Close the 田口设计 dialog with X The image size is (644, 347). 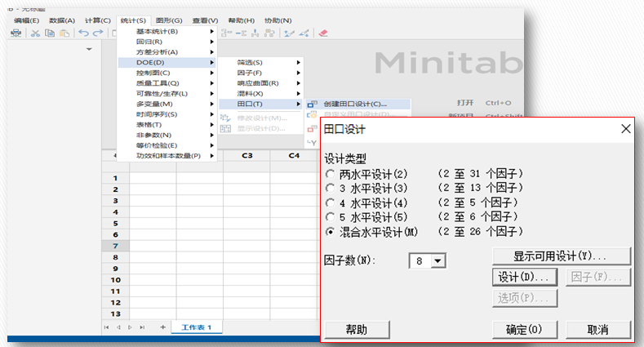coord(625,129)
